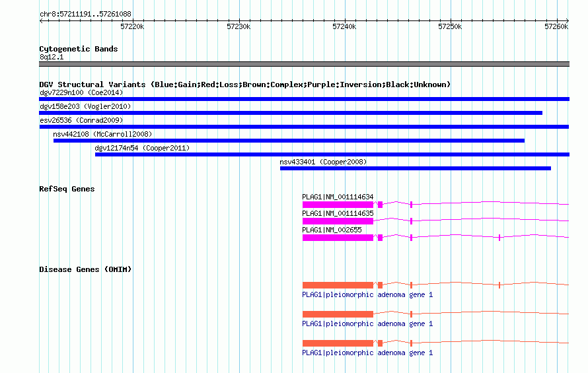
Task: Open third PLAG1|pleiomorphic adenoma gene 1 link
Action: 367,353
